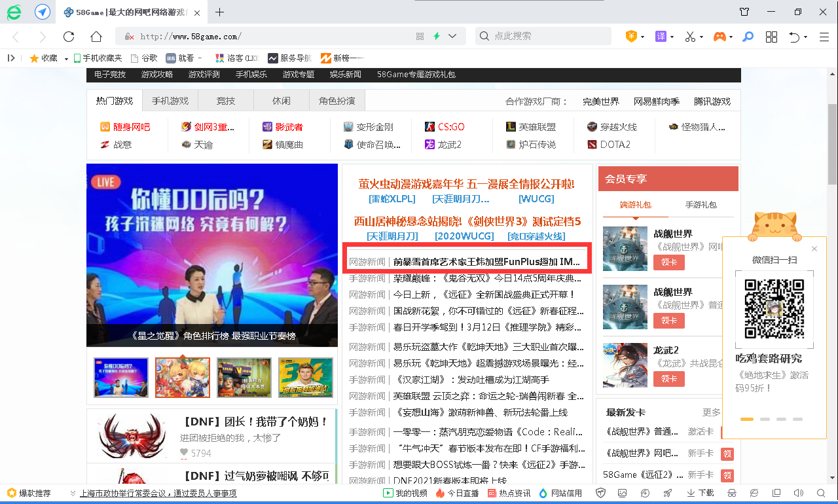838x504 pixels.
Task: Click the browser back arrow
Action: (x=16, y=37)
